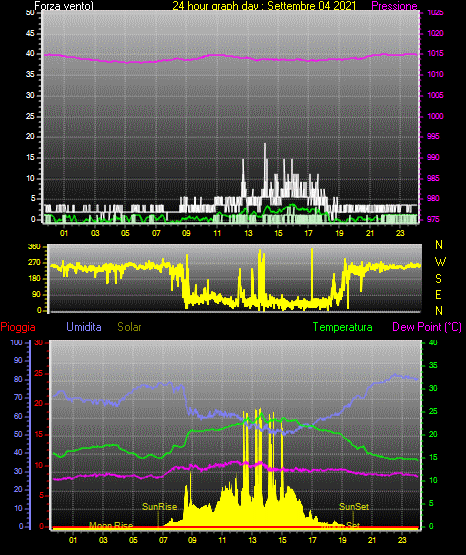This screenshot has width=466, height=555.
Task: Click the 25 value on red rain axis
Action: coord(39,373)
